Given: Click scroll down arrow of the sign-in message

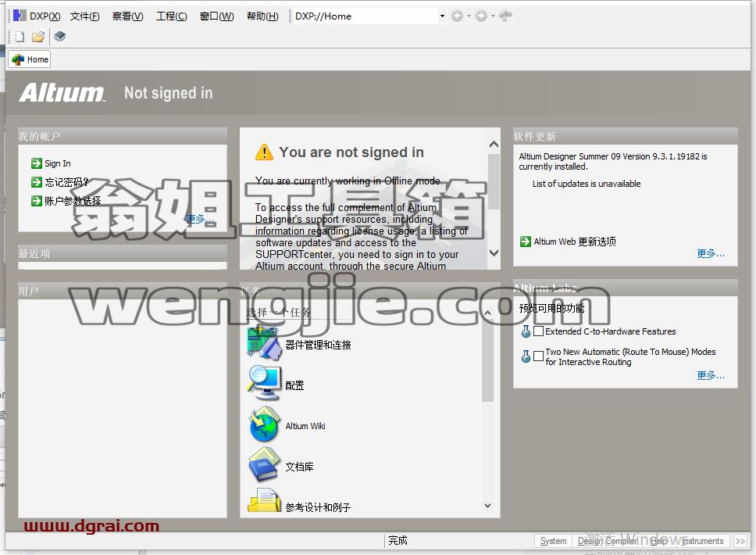Looking at the screenshot, I should point(494,252).
